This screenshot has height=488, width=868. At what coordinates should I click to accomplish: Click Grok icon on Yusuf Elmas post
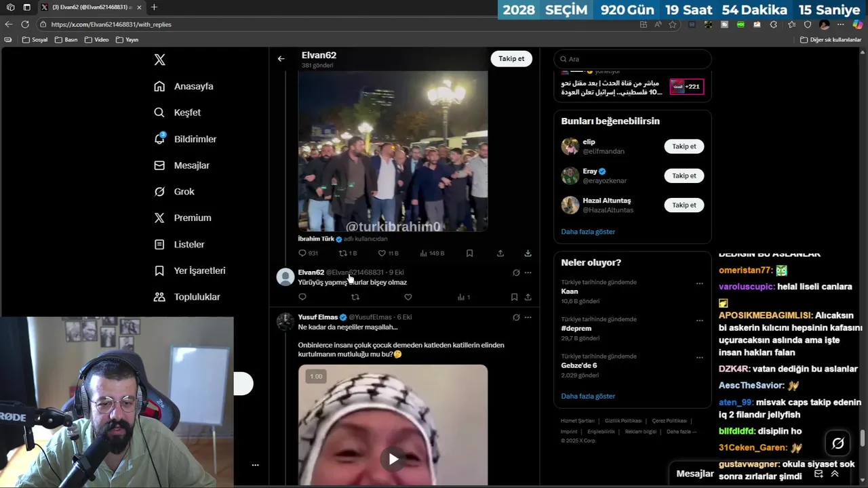coord(516,317)
